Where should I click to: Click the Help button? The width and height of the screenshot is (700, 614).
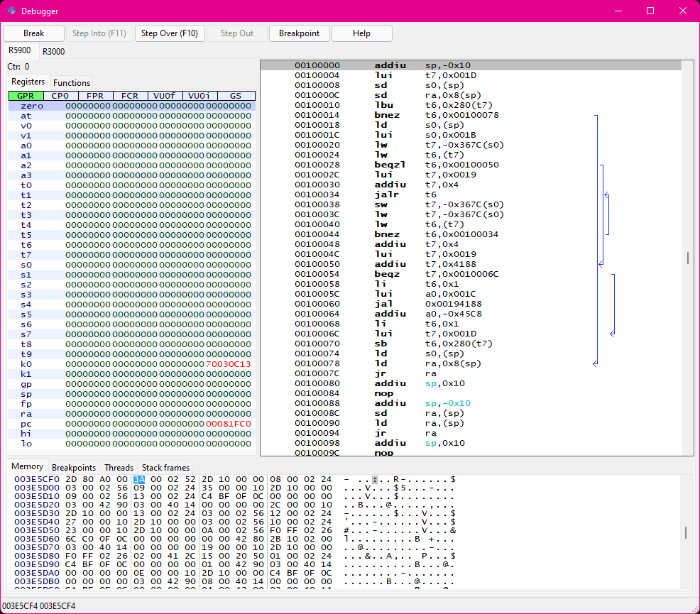(x=361, y=33)
